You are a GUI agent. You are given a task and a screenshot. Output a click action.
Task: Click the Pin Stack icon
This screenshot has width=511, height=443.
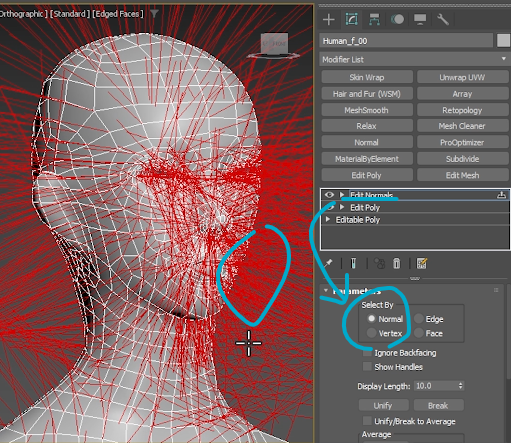(x=328, y=264)
